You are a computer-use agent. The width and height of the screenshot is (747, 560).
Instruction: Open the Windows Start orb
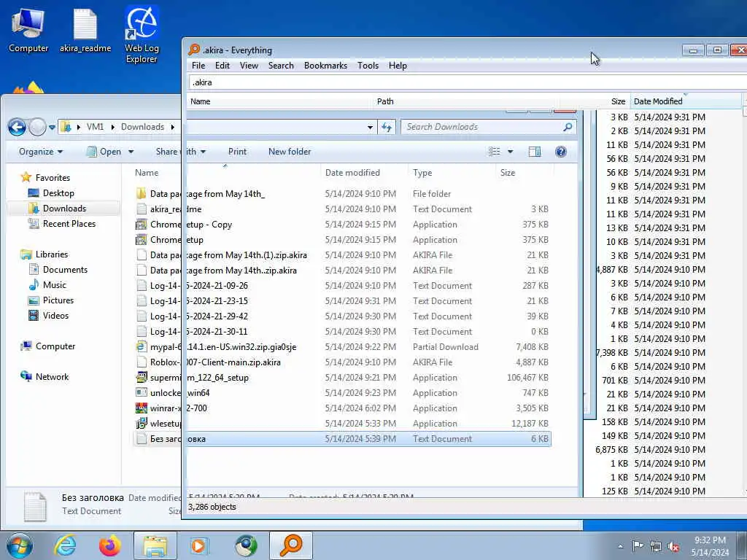coord(20,545)
